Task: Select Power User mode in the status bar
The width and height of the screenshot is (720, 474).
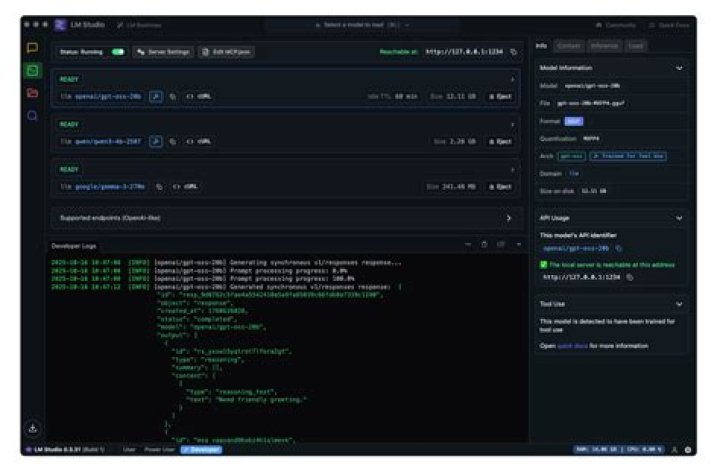Action: 159,450
